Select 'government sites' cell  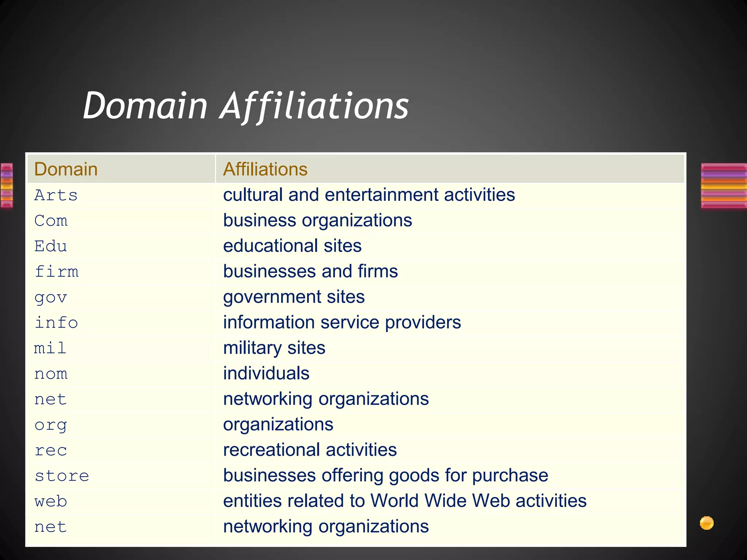click(x=294, y=297)
